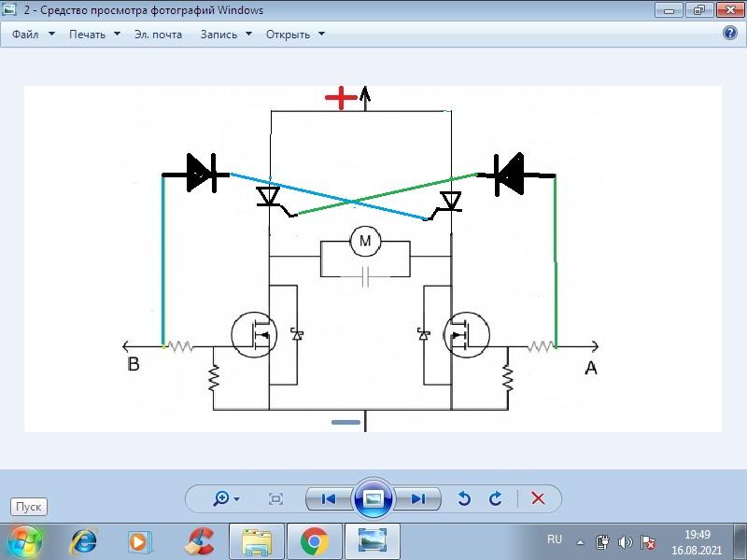
Task: Open CCleaner from the taskbar
Action: pos(199,542)
